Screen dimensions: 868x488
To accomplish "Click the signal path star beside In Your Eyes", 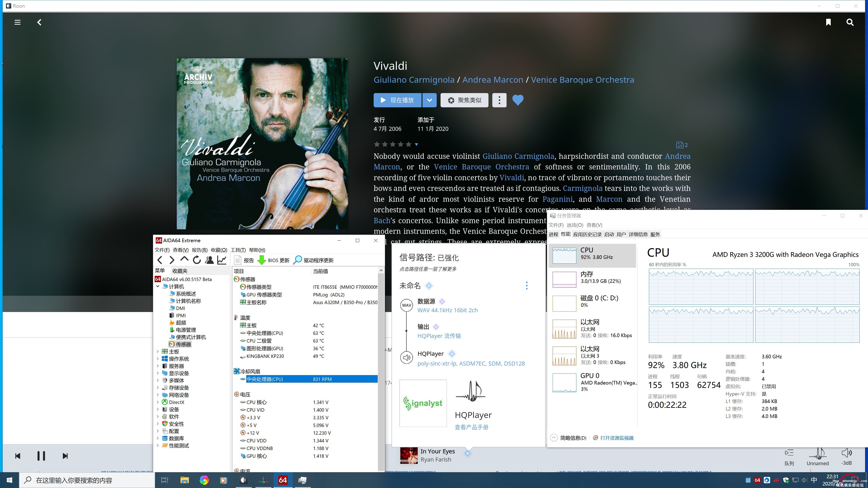I will (x=468, y=453).
